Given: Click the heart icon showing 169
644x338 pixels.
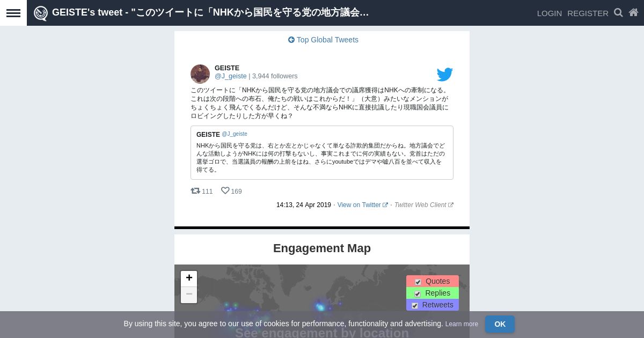Looking at the screenshot, I should (x=225, y=191).
